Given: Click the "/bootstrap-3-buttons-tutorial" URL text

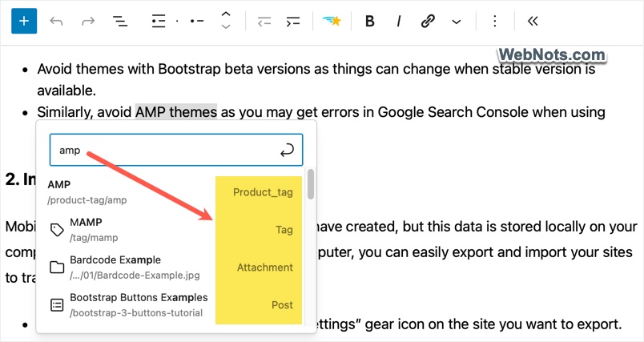Looking at the screenshot, I should (x=136, y=313).
